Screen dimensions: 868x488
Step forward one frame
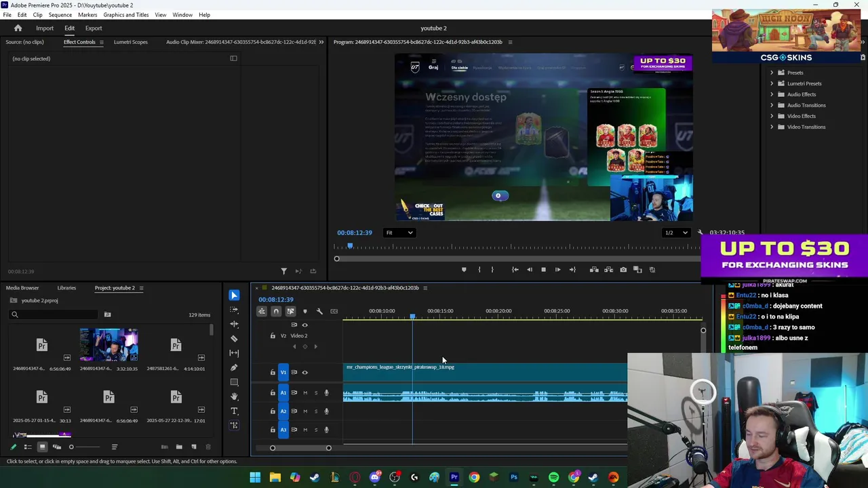557,270
